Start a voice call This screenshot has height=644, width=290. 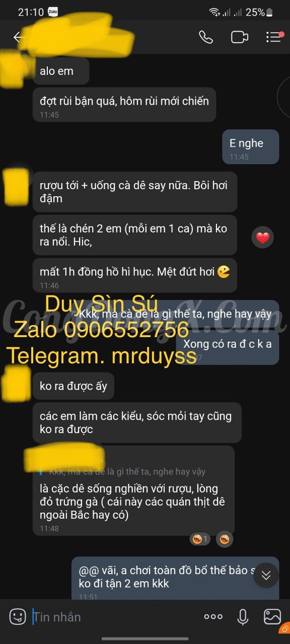pos(206,37)
